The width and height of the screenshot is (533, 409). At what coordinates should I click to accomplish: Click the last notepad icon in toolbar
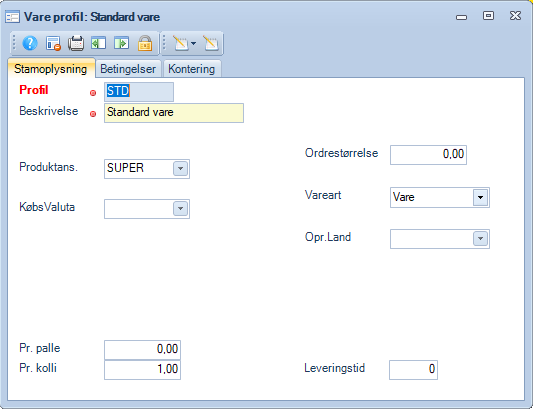[x=211, y=43]
